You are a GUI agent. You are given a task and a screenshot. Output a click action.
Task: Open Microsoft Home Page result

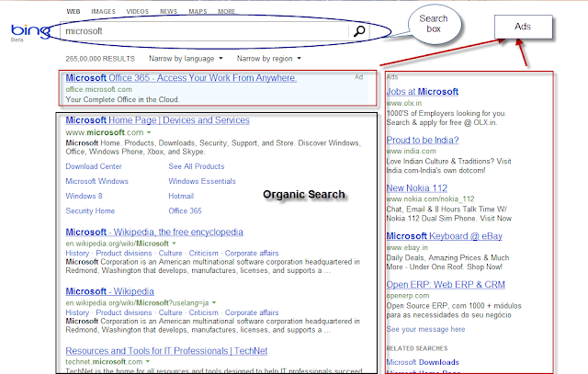coord(157,120)
